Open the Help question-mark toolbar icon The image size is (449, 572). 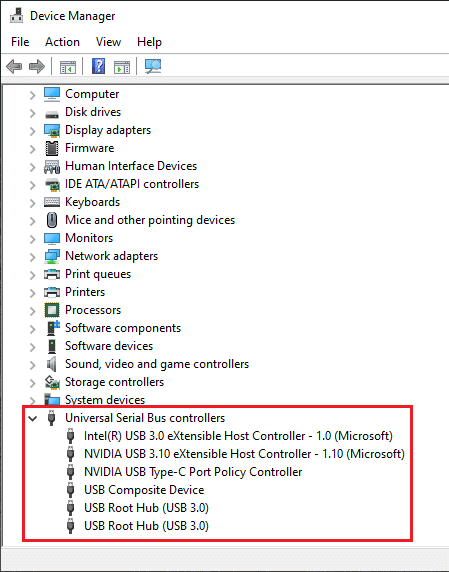(x=98, y=66)
